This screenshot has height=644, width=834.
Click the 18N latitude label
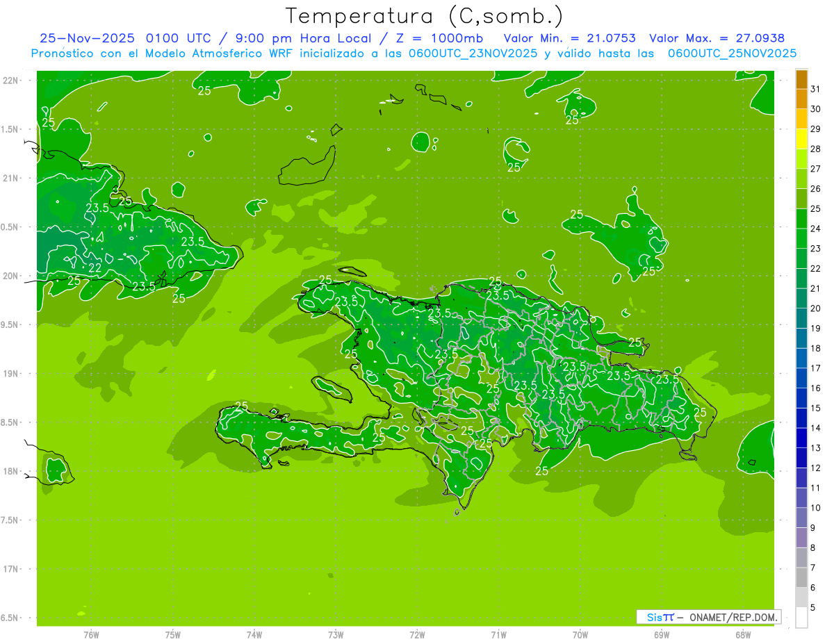11,471
